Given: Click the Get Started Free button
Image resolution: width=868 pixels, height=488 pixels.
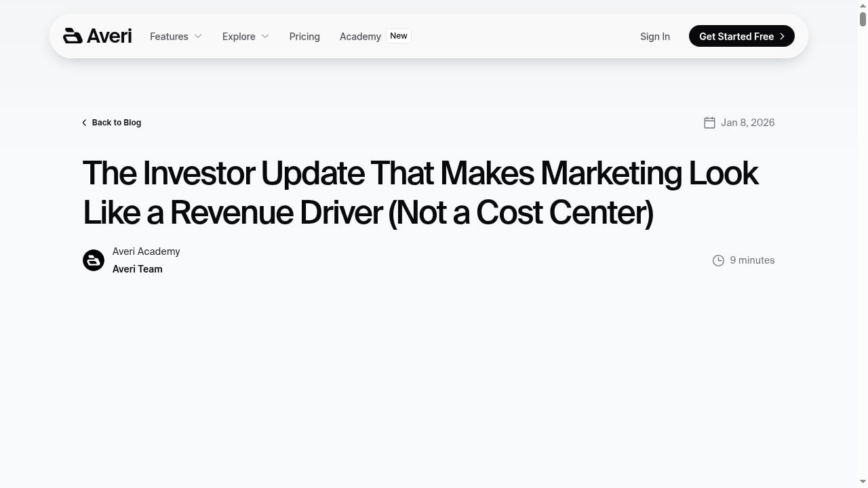Looking at the screenshot, I should pos(742,36).
